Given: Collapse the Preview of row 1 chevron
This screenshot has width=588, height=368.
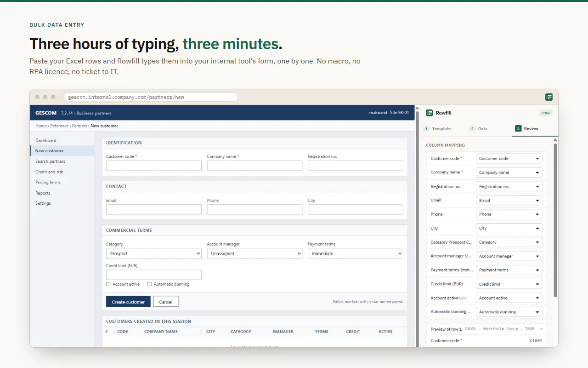Looking at the screenshot, I should click(541, 329).
